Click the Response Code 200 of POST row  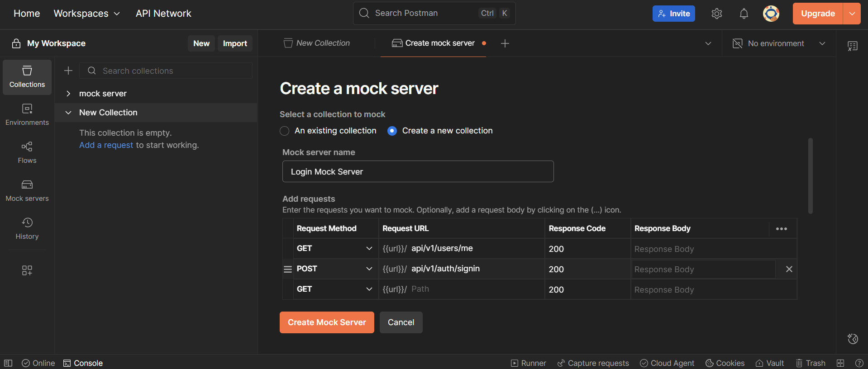pos(587,269)
